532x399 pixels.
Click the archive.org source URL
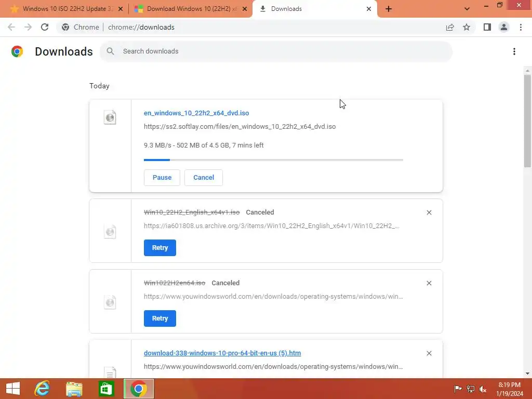(x=271, y=225)
